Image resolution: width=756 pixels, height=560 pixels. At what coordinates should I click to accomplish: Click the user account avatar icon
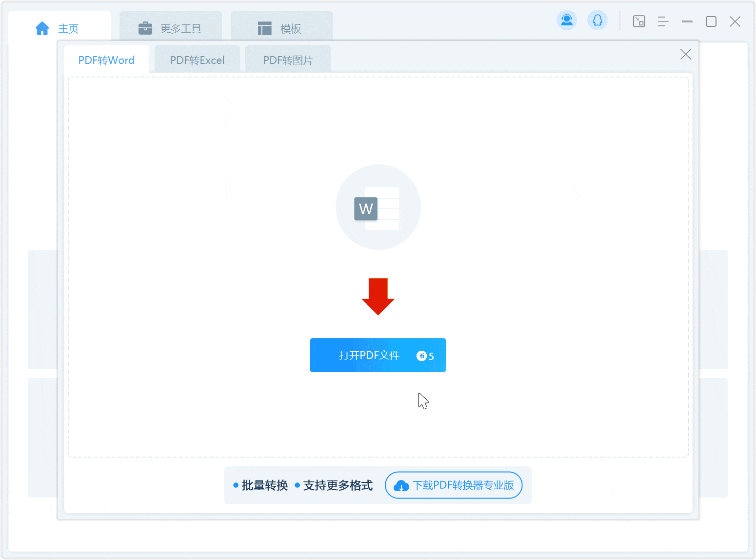click(567, 20)
